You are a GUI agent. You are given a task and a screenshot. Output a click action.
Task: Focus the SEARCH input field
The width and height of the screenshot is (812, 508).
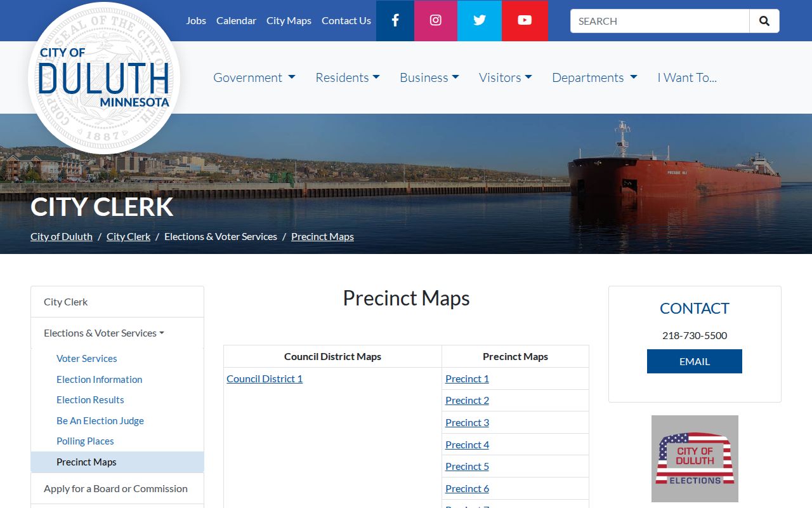pyautogui.click(x=660, y=21)
